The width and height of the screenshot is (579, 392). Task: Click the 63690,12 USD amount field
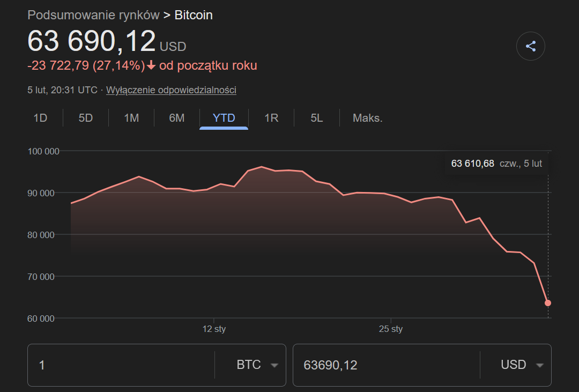(x=386, y=365)
